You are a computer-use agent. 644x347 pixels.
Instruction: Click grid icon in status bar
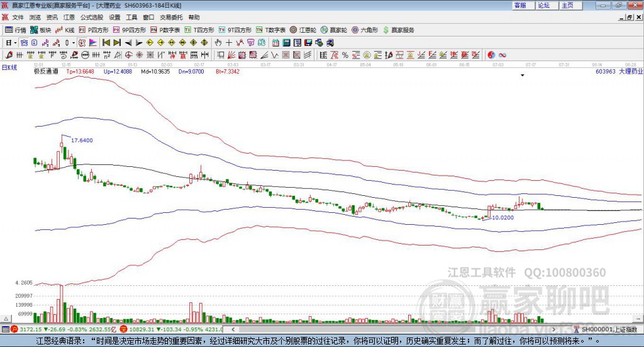(5, 329)
